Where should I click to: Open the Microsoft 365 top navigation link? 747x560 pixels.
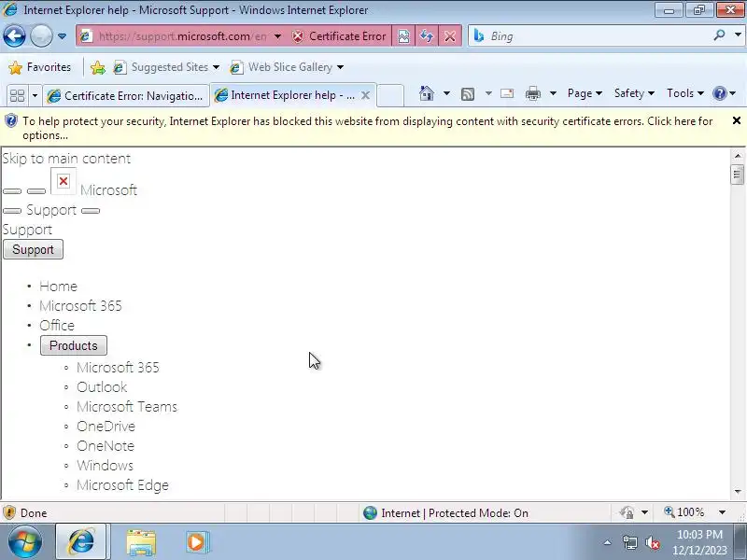(x=80, y=306)
